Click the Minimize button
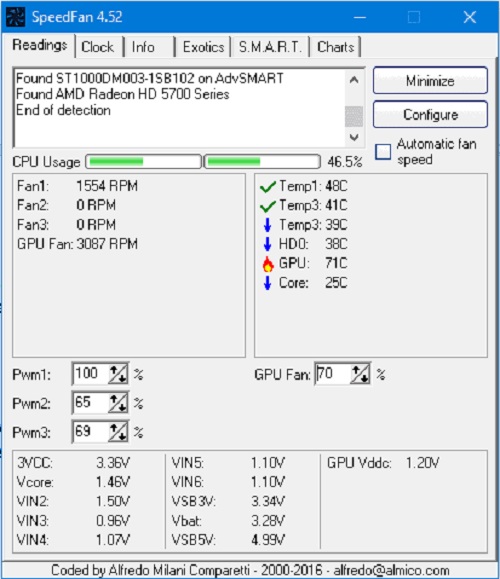 click(430, 80)
